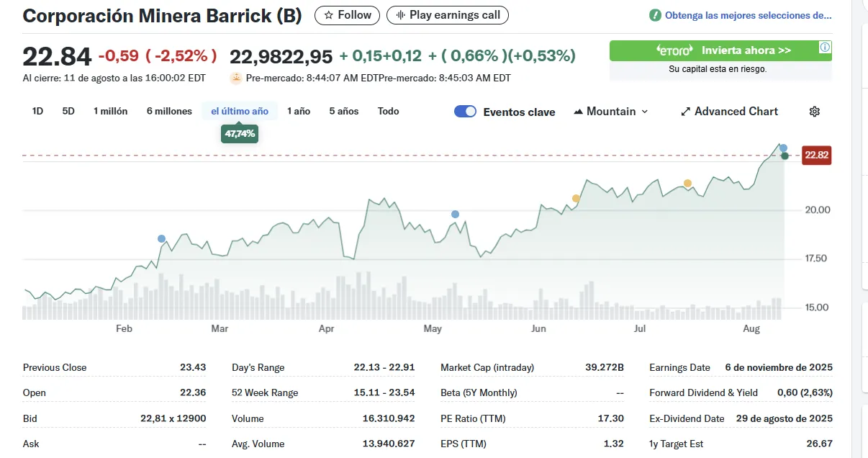Open the chart settings gear icon
Image resolution: width=868 pixels, height=458 pixels.
click(814, 111)
